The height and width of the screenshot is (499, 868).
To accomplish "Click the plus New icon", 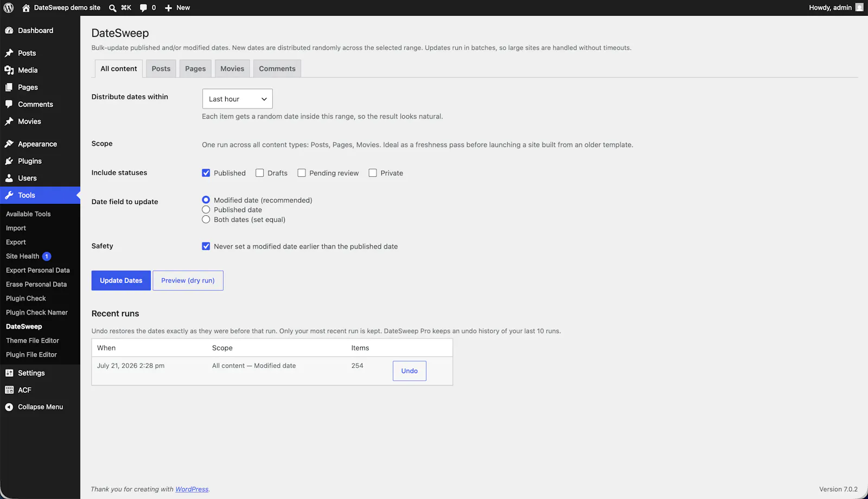I will (x=168, y=8).
